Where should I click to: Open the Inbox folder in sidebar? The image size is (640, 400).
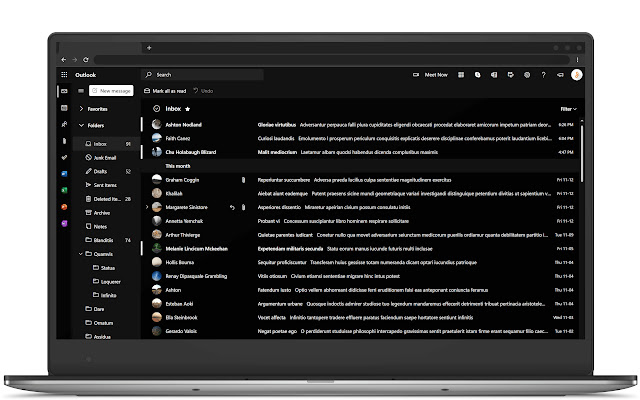tap(107, 144)
